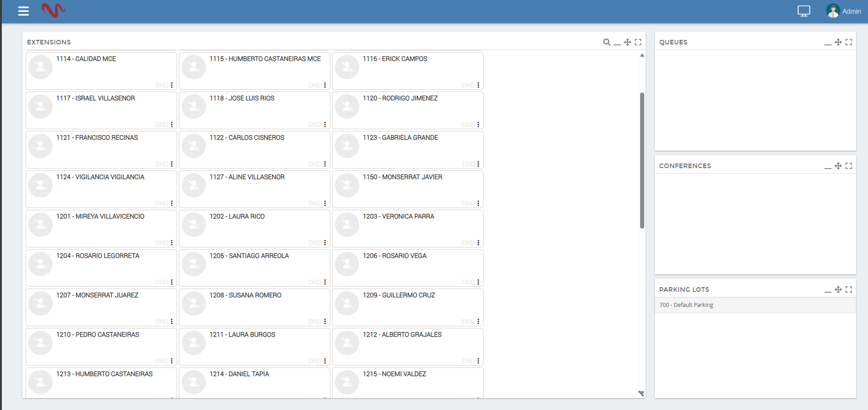Screen dimensions: 868x410
Task: Open options menu for 1116 Erick Campos
Action: [x=478, y=85]
